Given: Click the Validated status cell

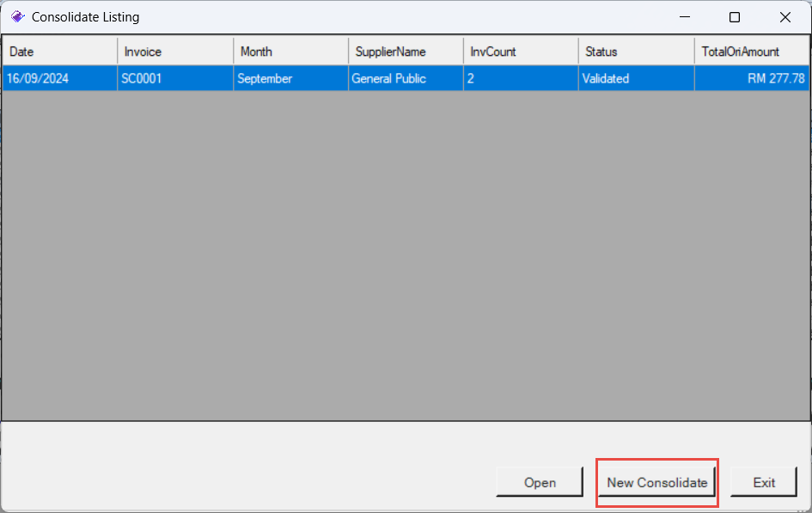Looking at the screenshot, I should click(636, 78).
